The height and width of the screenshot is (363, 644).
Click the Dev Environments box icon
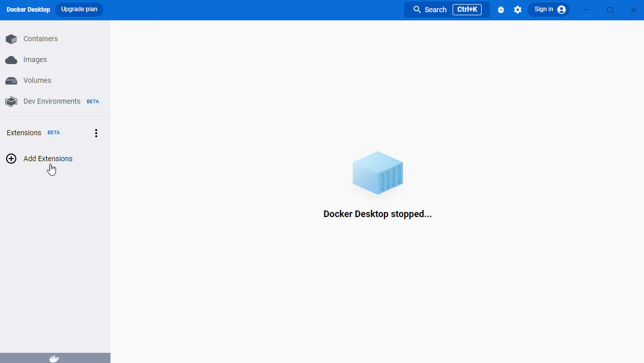coord(11,102)
